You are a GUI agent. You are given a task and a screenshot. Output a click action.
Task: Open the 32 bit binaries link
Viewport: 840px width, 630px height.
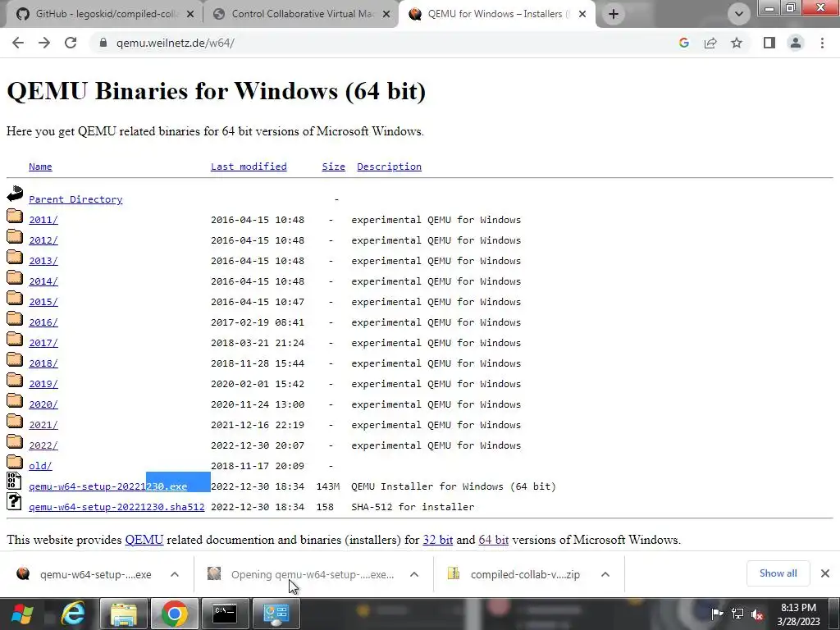click(438, 540)
